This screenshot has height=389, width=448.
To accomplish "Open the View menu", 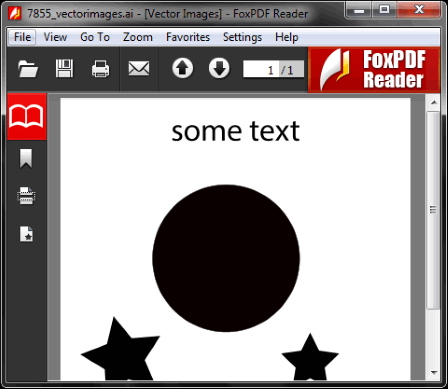I will tap(55, 37).
